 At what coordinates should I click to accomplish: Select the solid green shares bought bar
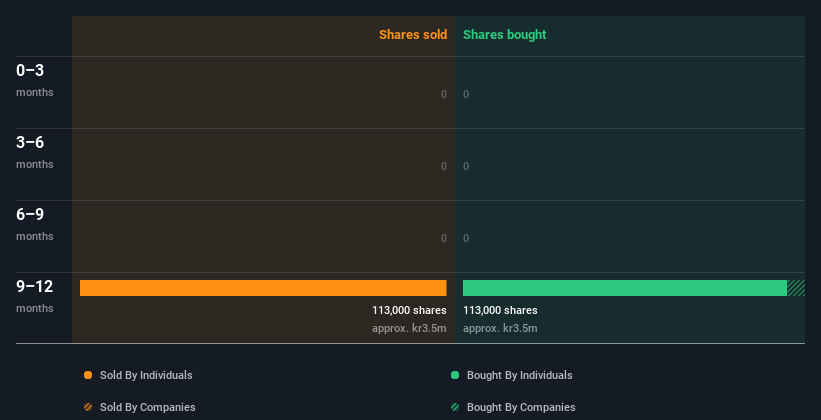point(625,288)
